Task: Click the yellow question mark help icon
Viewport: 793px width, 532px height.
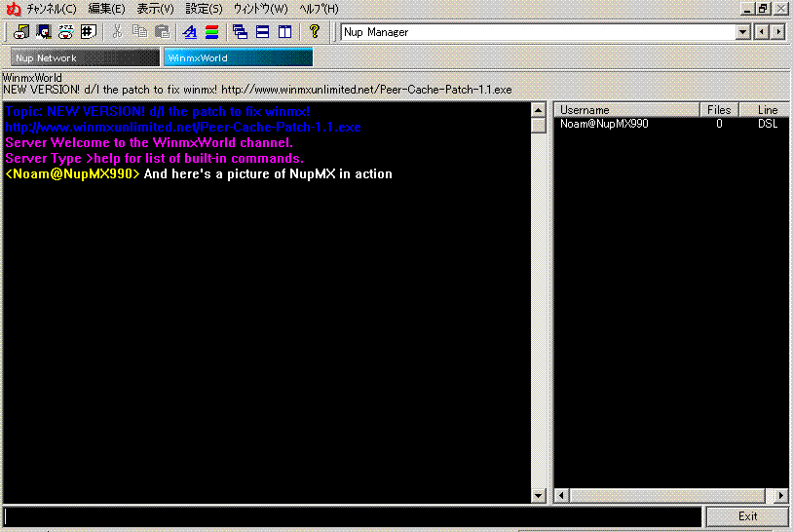Action: pyautogui.click(x=314, y=32)
